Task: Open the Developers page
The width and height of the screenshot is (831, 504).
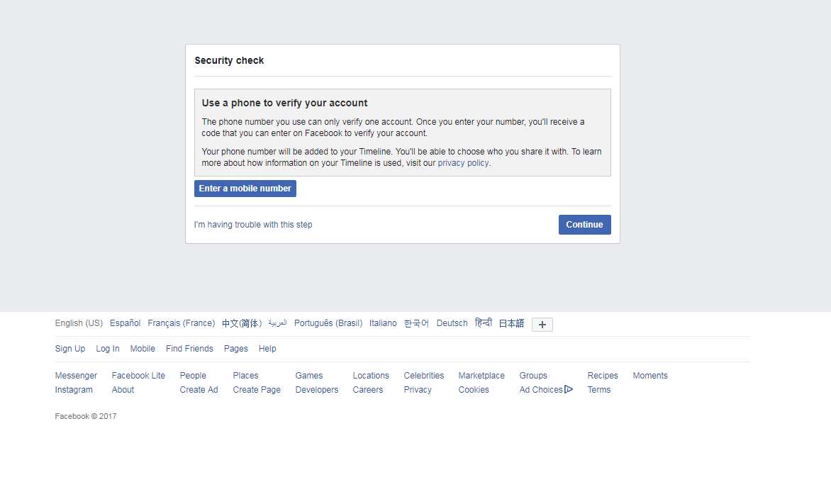Action: pyautogui.click(x=316, y=389)
